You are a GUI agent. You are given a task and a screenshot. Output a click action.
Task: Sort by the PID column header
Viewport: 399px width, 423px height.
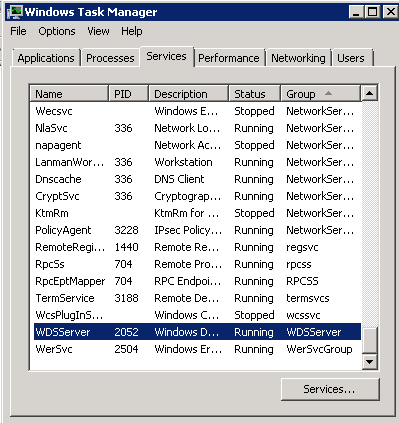(128, 94)
